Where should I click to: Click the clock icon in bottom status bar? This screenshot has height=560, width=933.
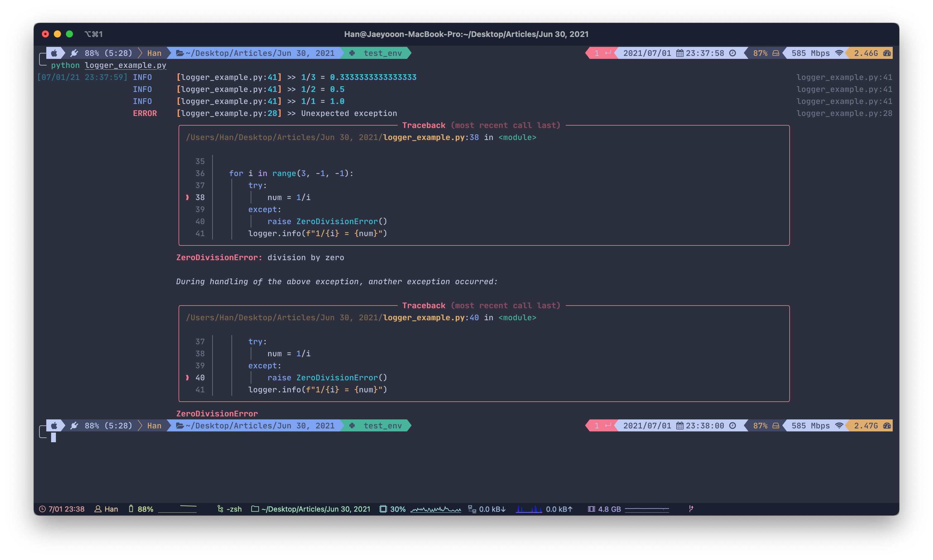click(42, 509)
